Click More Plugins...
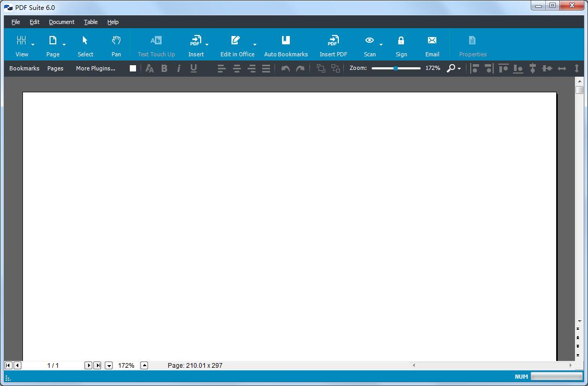588x386 pixels. pyautogui.click(x=95, y=68)
